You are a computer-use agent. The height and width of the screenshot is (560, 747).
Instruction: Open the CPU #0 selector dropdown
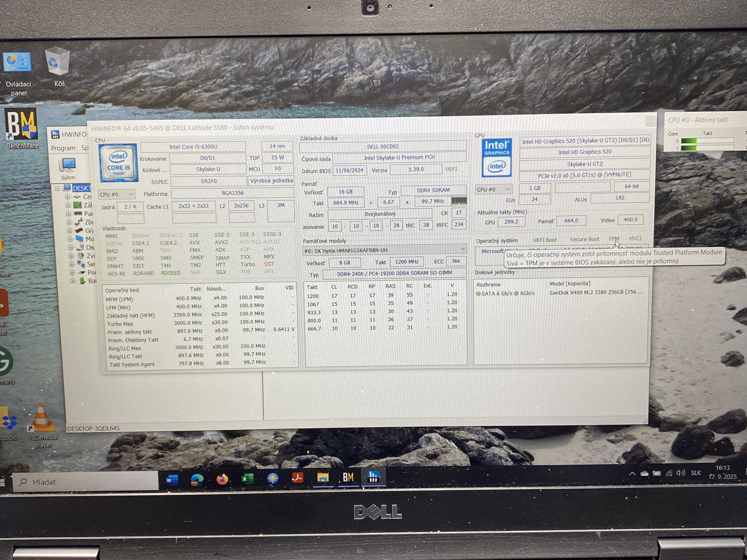pyautogui.click(x=117, y=194)
